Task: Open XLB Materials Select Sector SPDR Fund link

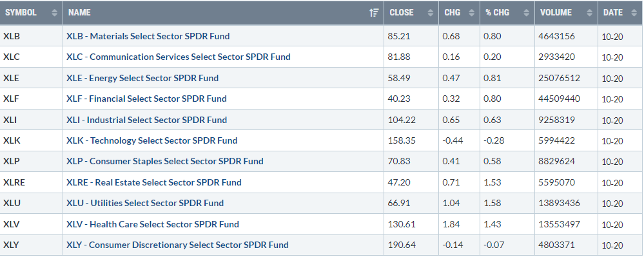Action: [x=148, y=36]
